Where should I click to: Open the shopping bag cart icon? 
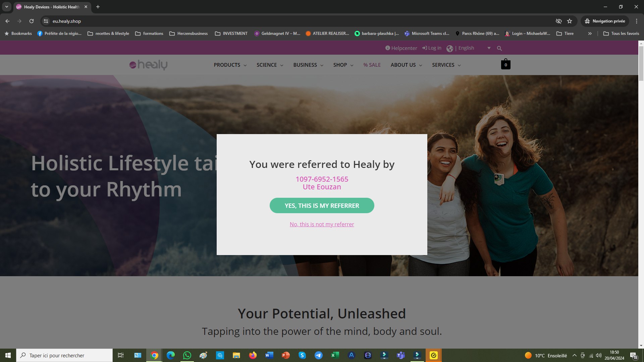pyautogui.click(x=505, y=64)
